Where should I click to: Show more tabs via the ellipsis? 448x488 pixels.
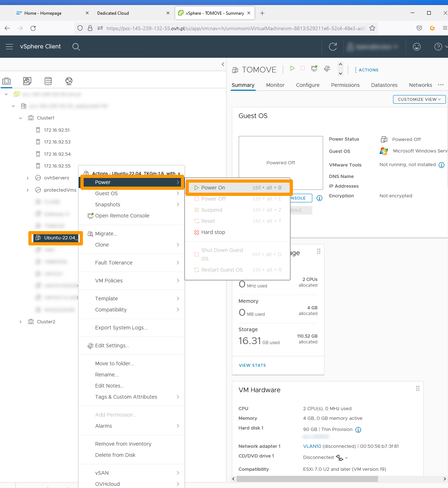441,85
